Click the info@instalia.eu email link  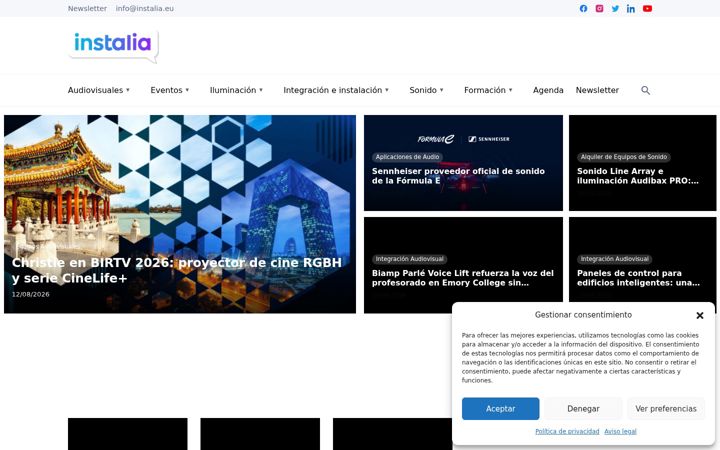tap(145, 8)
